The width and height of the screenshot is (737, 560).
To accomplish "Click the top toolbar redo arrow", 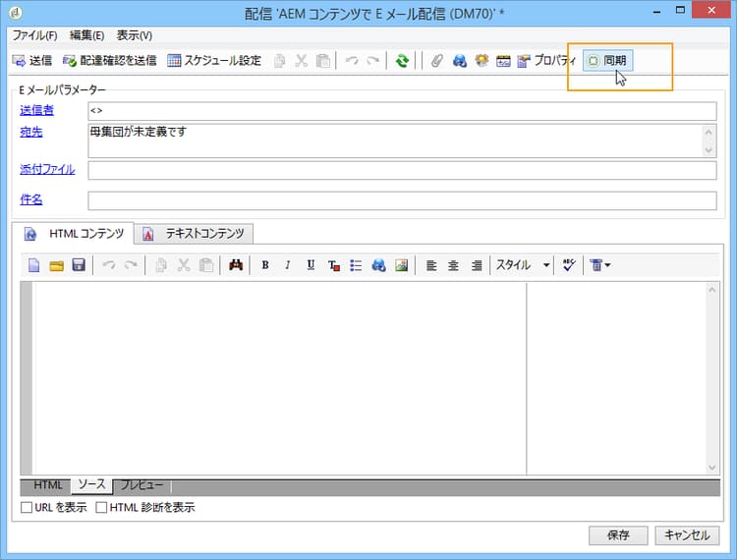I will [x=373, y=61].
